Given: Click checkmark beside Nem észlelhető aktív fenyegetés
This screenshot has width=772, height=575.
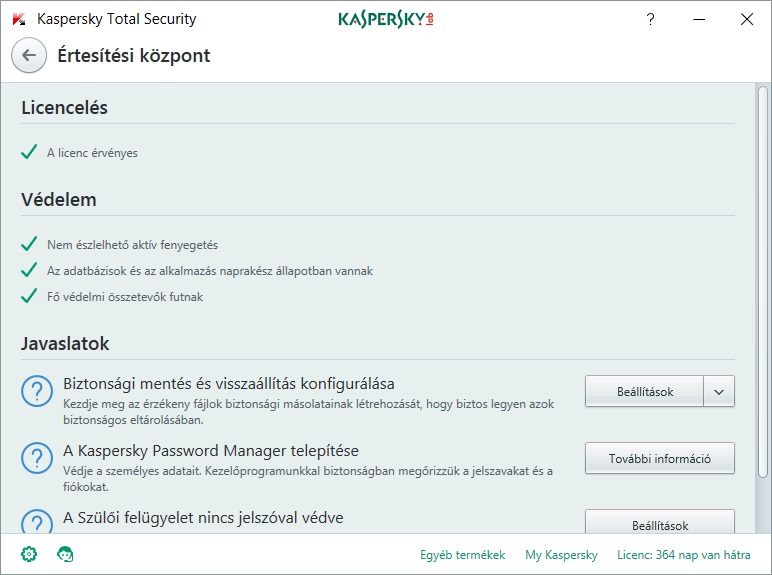Looking at the screenshot, I should coord(29,244).
